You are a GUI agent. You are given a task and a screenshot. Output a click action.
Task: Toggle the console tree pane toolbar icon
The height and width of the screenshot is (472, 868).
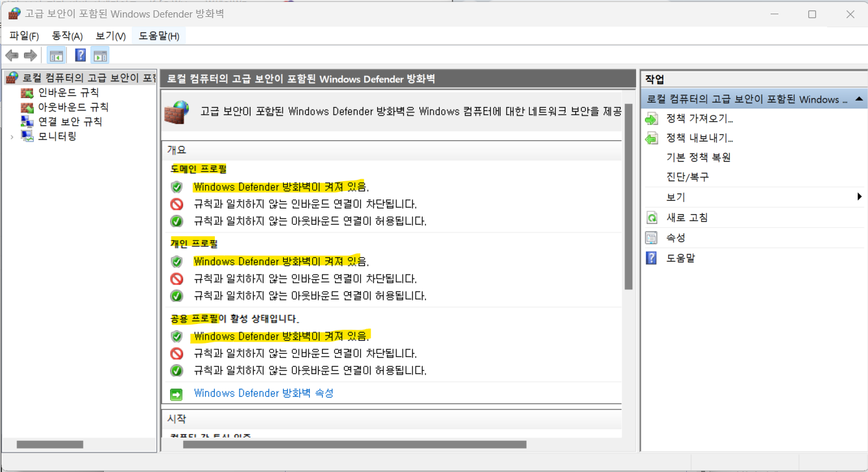(56, 55)
